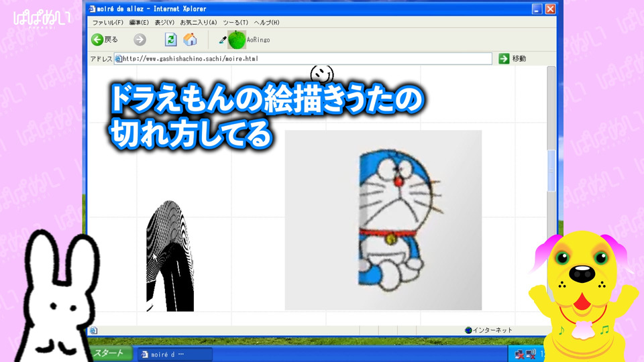Image resolution: width=644 pixels, height=362 pixels.
Task: Click the インターネット status bar text
Action: tap(492, 330)
